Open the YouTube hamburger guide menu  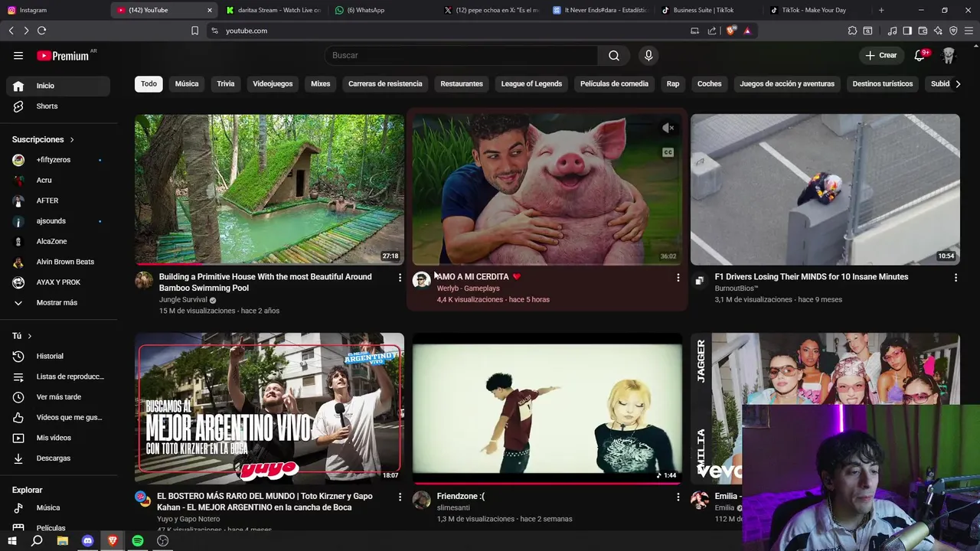click(x=18, y=55)
